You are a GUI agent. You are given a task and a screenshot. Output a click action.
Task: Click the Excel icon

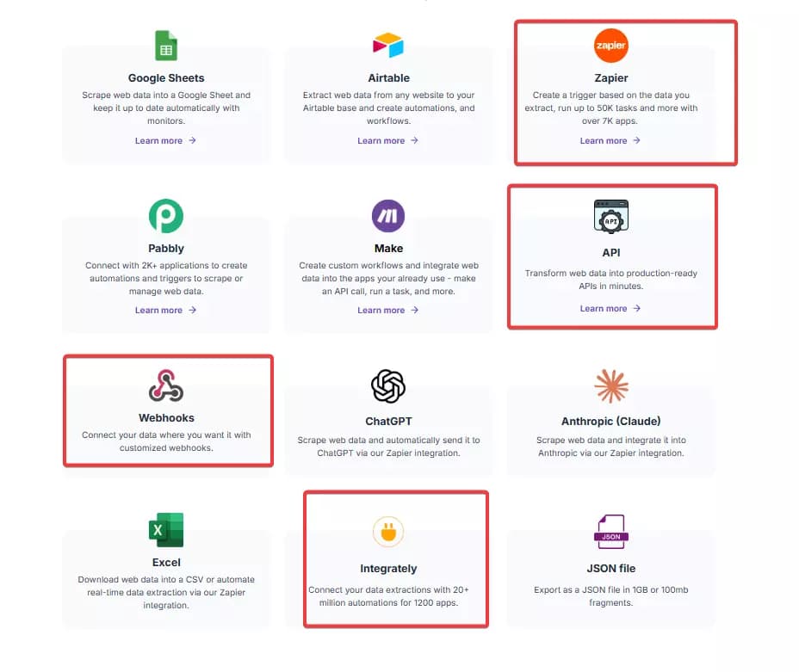pos(166,530)
